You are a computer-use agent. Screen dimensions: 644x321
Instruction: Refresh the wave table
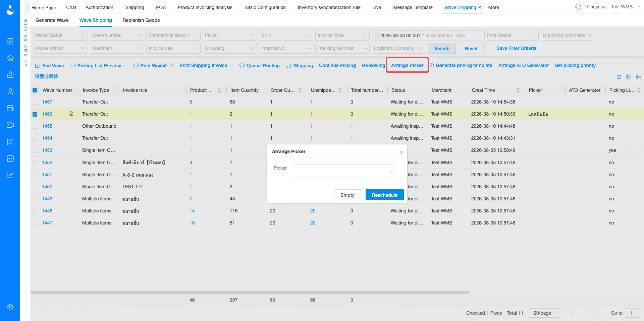pos(619,77)
